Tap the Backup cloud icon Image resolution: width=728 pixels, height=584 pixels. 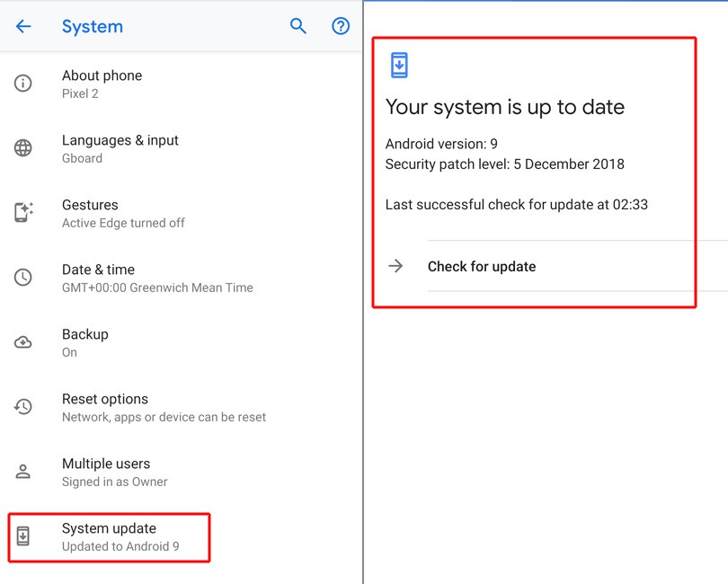tap(23, 342)
